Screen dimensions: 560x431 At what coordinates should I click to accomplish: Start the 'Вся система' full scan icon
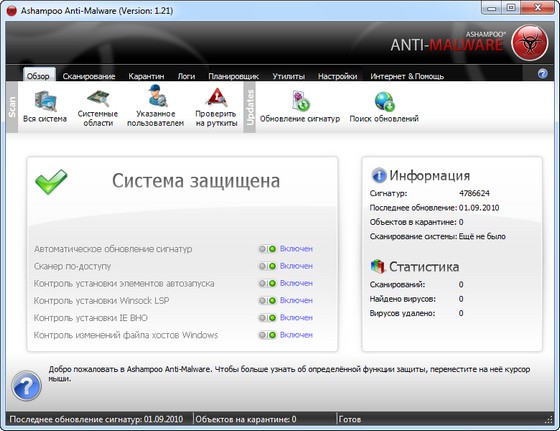click(x=45, y=101)
